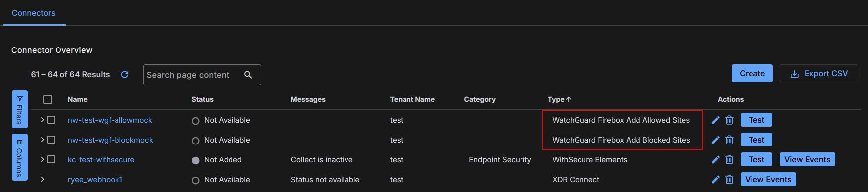868x192 pixels.
Task: Check the kc-test-withsecure row checkbox
Action: pyautogui.click(x=51, y=159)
